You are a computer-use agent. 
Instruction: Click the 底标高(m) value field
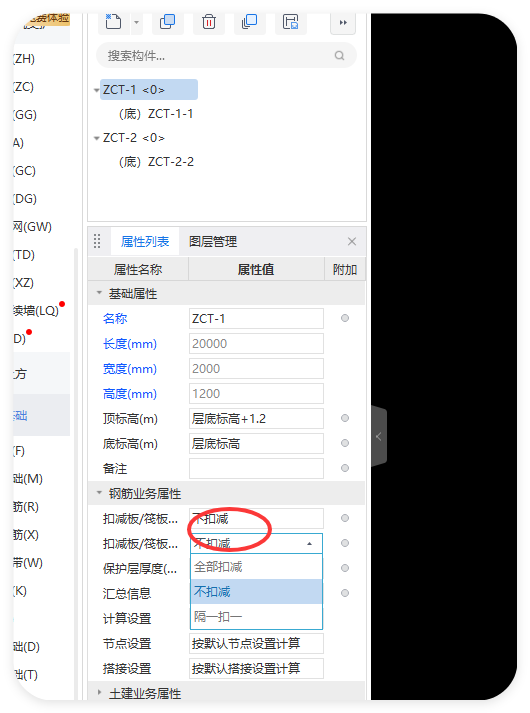[x=256, y=443]
